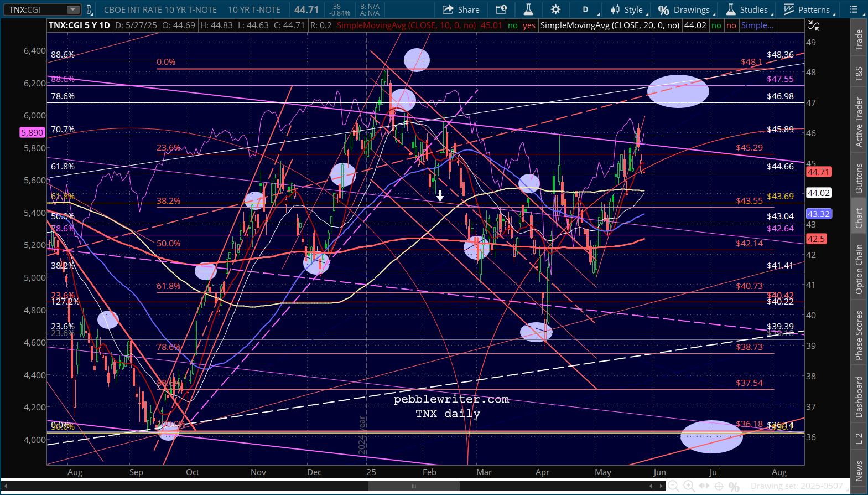Open the TNX:CGI symbol dropdown arrow
Image resolution: width=868 pixels, height=495 pixels.
(73, 9)
